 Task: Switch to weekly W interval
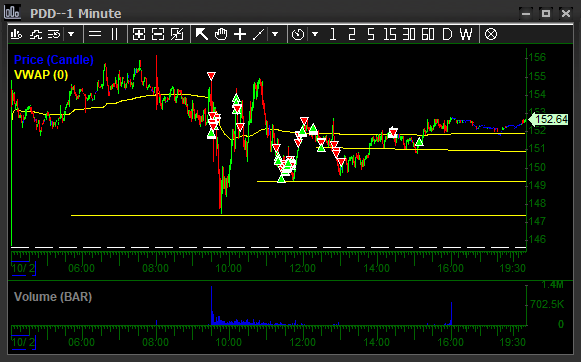466,34
